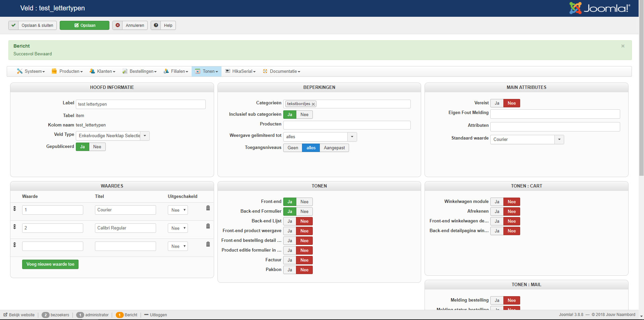This screenshot has height=320, width=644.
Task: Open the HikaSerial menu
Action: [240, 71]
